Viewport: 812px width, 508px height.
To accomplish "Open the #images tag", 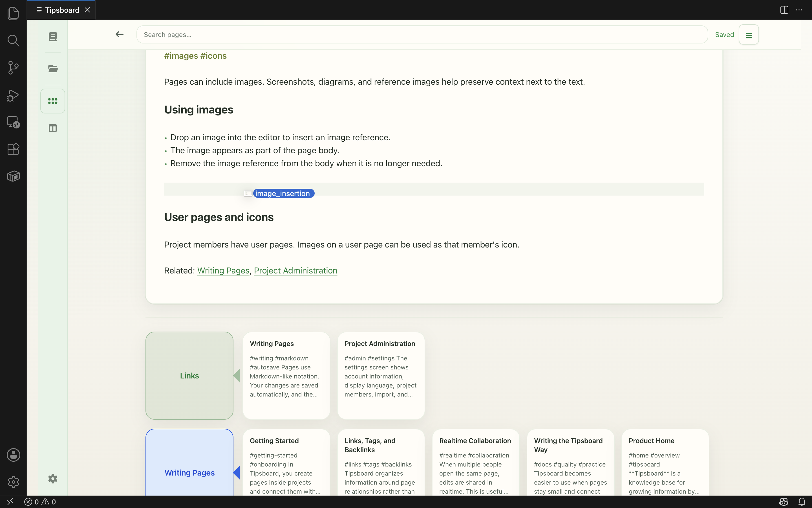I will pyautogui.click(x=181, y=56).
